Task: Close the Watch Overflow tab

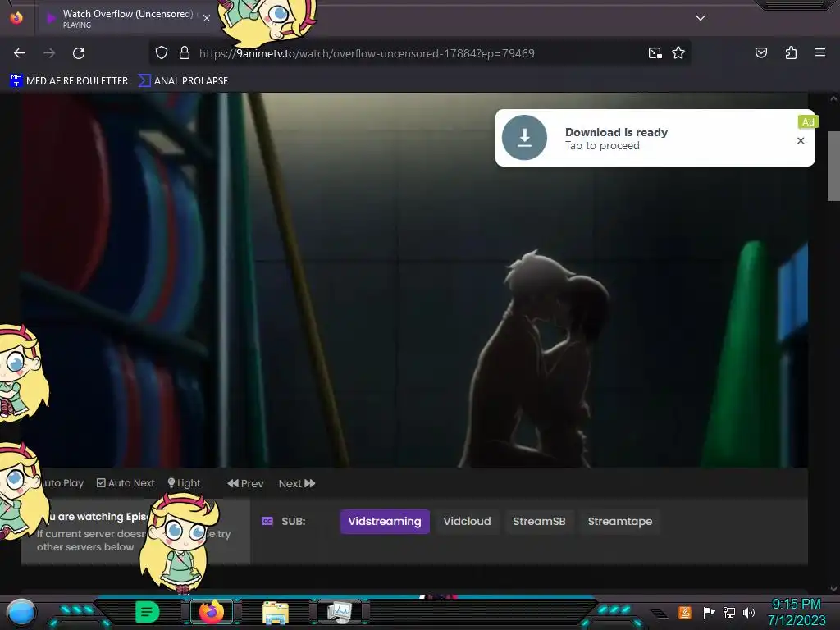Action: (x=206, y=18)
